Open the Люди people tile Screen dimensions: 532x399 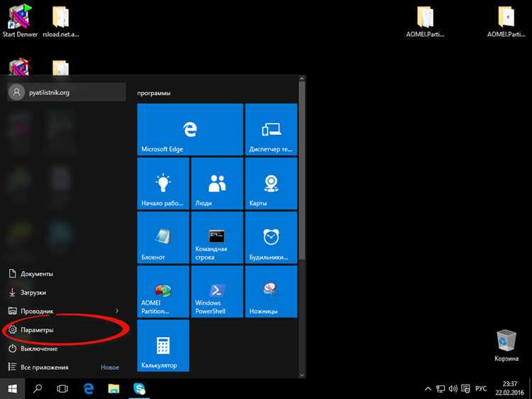(216, 183)
